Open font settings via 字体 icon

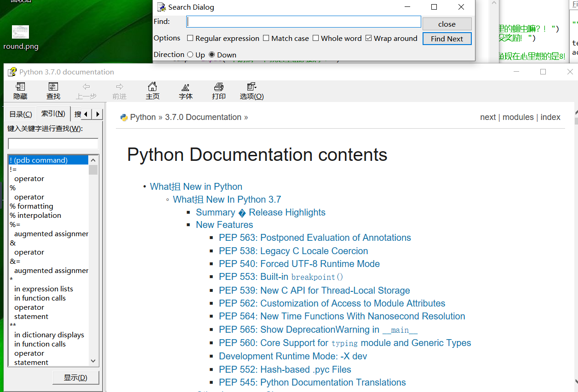coord(185,91)
